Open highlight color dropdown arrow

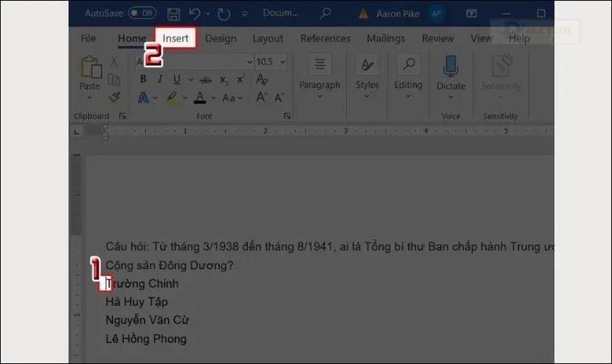point(184,98)
